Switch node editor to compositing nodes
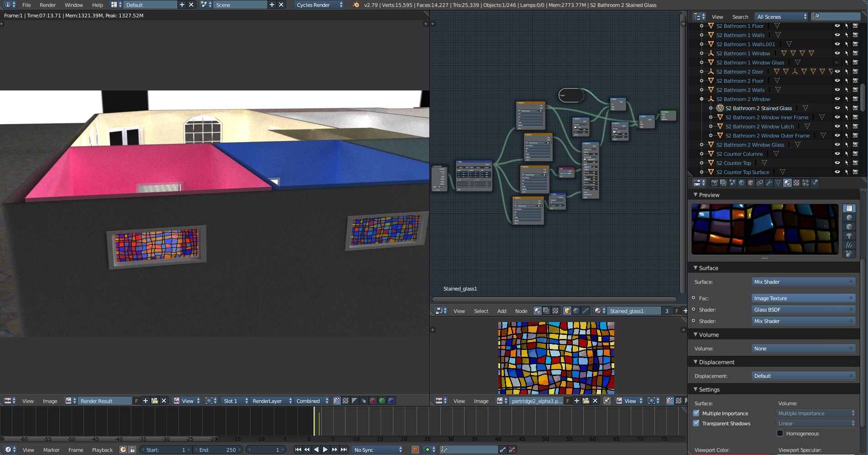Screen dimensions: 868x455 (x=547, y=311)
